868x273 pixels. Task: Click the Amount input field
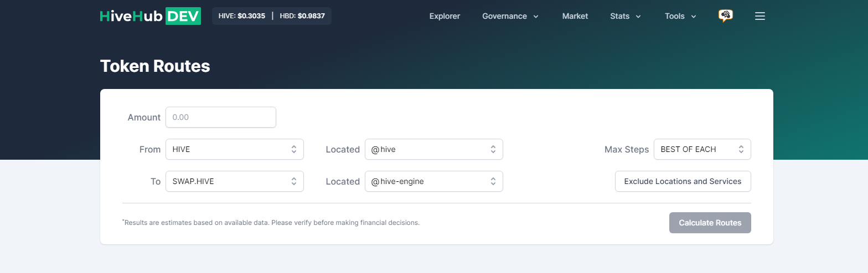[221, 117]
